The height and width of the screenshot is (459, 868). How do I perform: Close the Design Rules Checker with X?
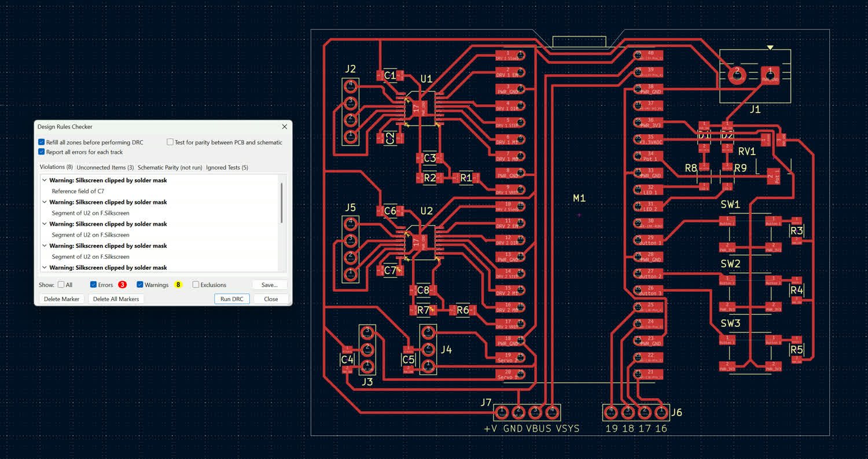tap(284, 127)
